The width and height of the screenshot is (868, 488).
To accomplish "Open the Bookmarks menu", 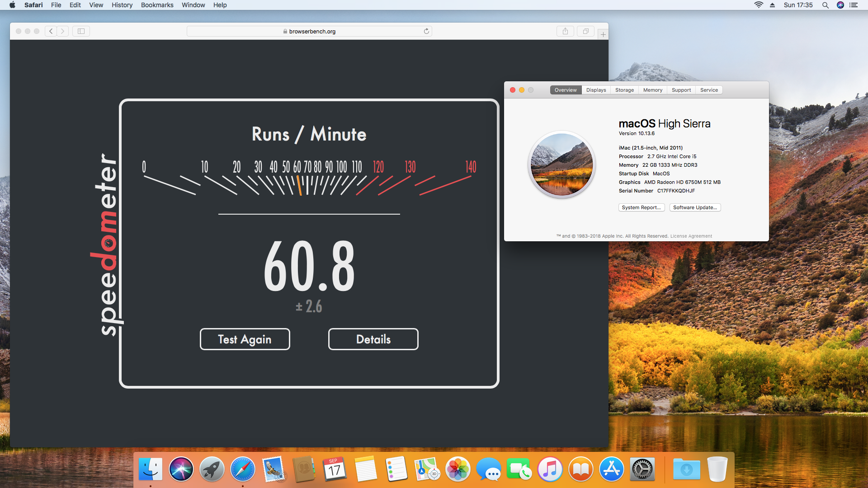I will (157, 5).
